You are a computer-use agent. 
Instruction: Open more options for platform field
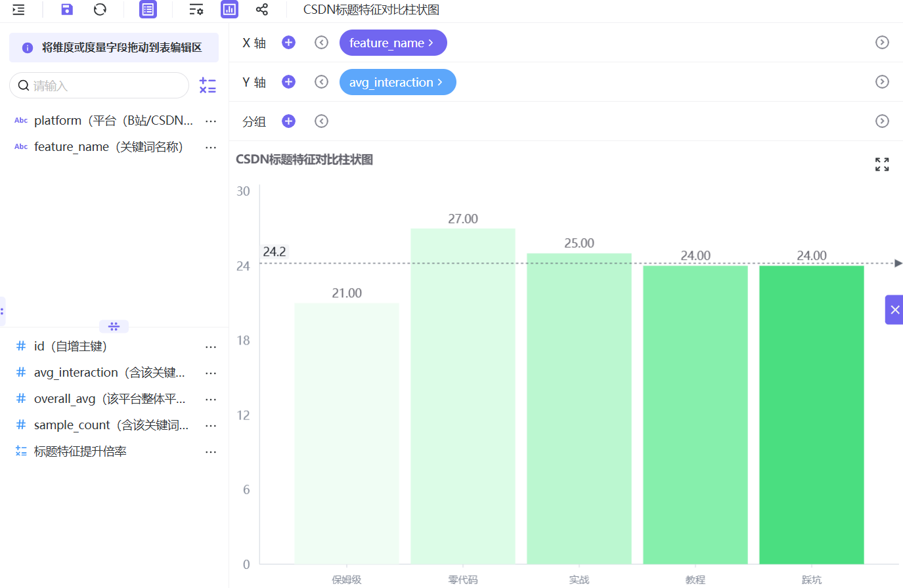point(211,121)
